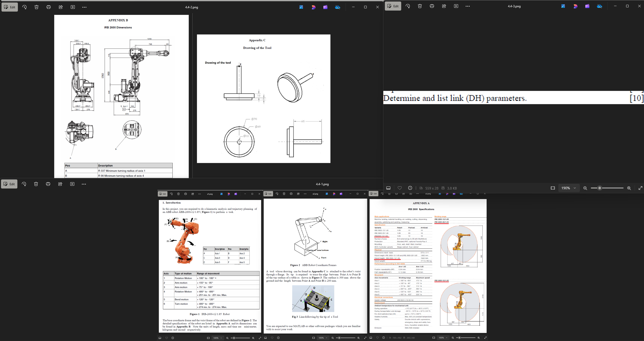Expand 'See more' menu in 4.4-1.png window
The width and height of the screenshot is (644, 341).
[84, 184]
